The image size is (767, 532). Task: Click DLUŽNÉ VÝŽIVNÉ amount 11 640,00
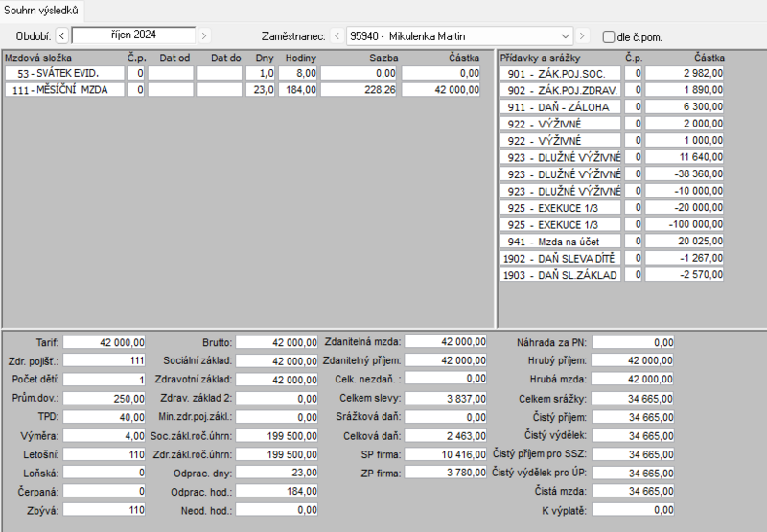coord(684,157)
